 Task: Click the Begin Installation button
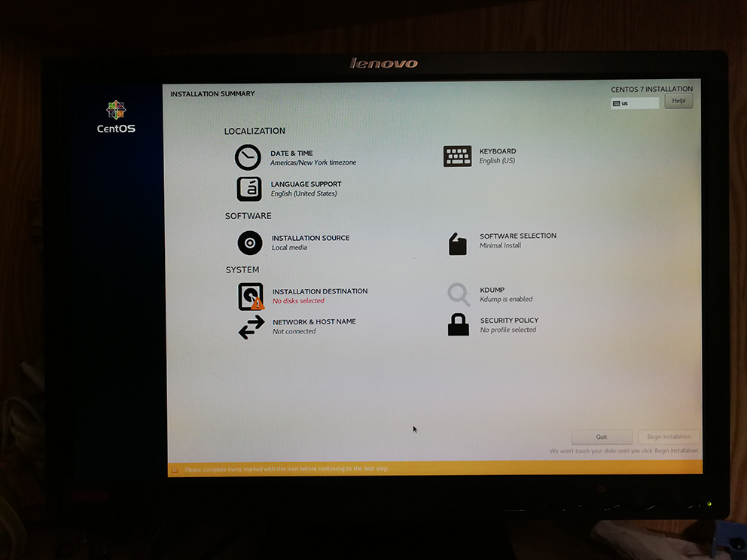669,437
